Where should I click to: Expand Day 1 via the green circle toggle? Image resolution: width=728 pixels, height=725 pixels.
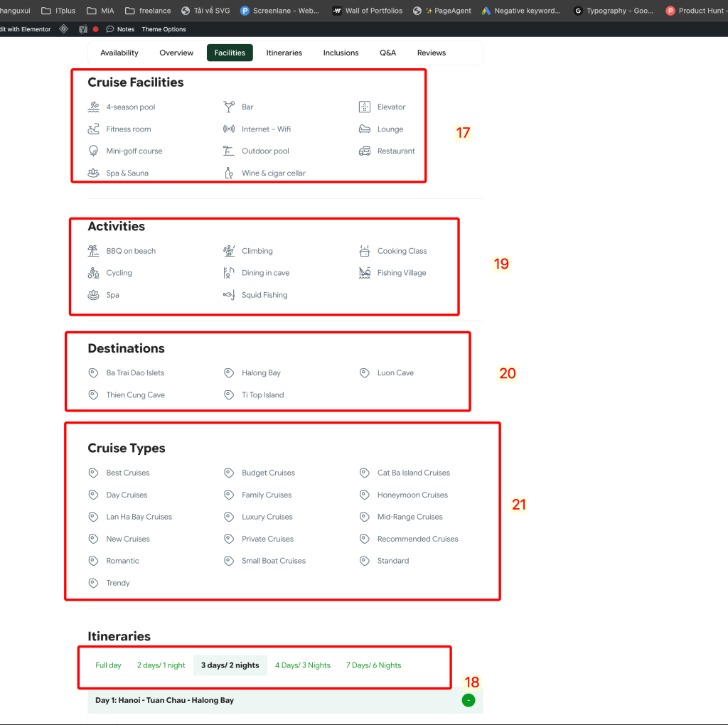click(468, 700)
